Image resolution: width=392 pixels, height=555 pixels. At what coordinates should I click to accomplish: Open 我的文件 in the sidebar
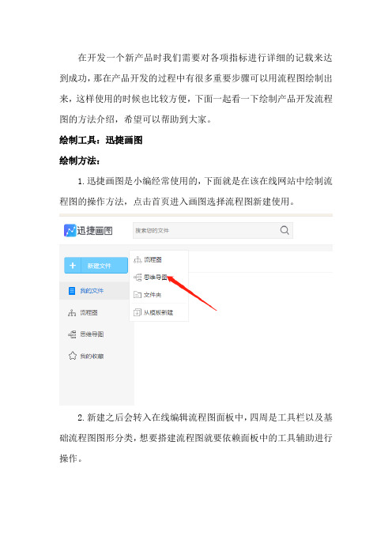pyautogui.click(x=92, y=291)
